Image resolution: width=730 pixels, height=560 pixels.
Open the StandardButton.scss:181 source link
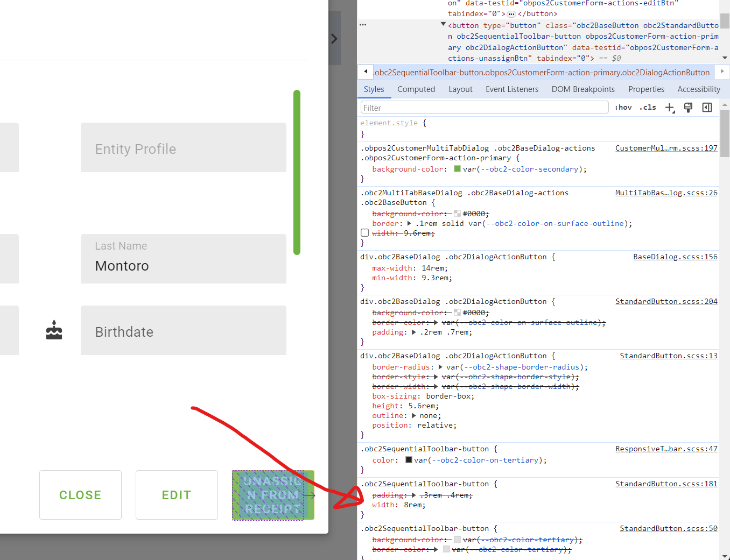pos(666,484)
